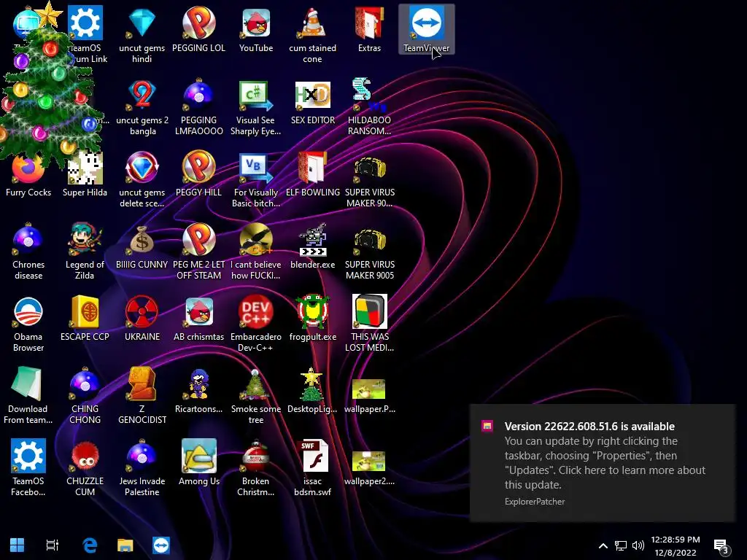The image size is (747, 560).
Task: Open the UKRAINE radiation icon
Action: [142, 318]
